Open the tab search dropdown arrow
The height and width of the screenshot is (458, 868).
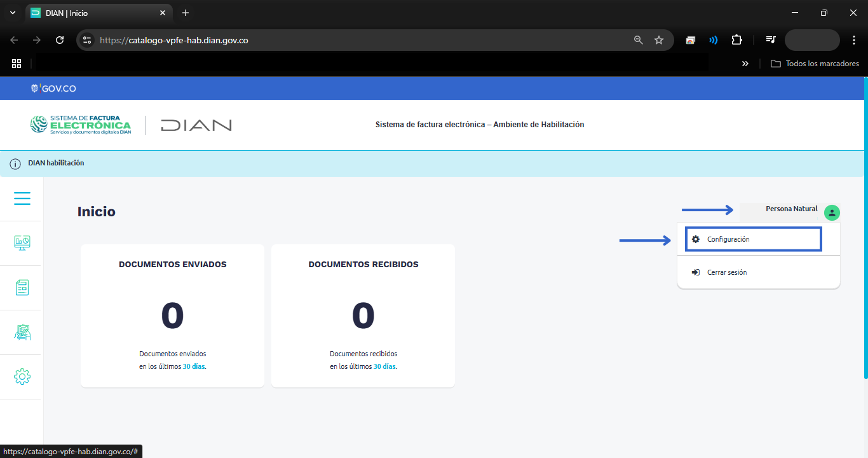pyautogui.click(x=13, y=13)
